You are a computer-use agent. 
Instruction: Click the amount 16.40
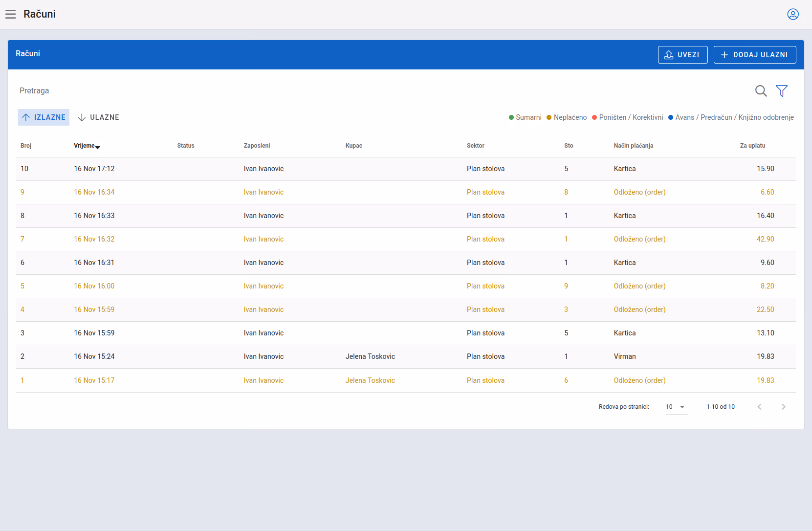click(766, 216)
